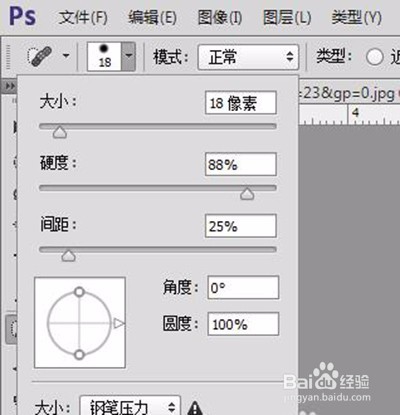This screenshot has height=415, width=400.
Task: Click the document tab ending with gp=0.jpg
Action: pyautogui.click(x=348, y=93)
